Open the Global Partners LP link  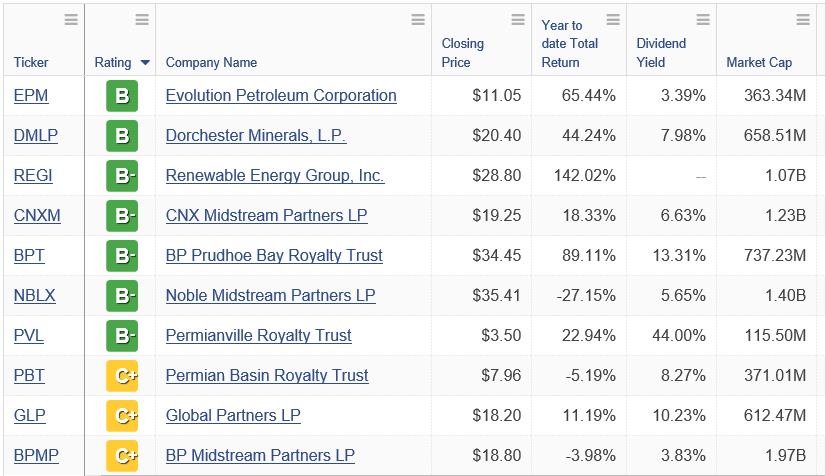pyautogui.click(x=233, y=416)
